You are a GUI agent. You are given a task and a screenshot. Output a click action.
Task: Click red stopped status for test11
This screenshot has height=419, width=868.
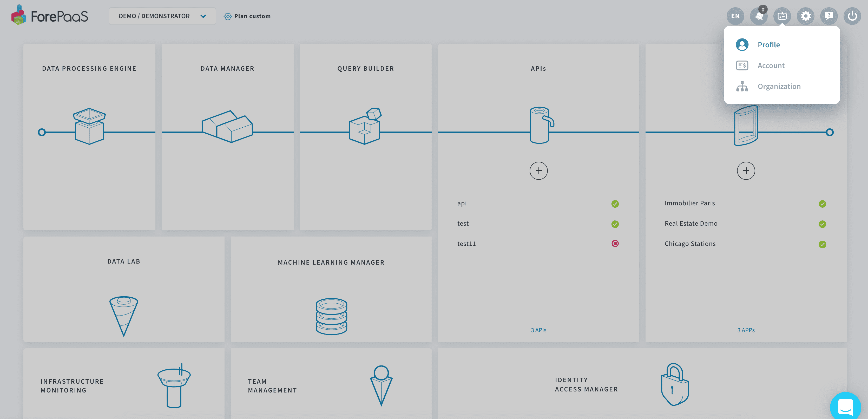click(615, 243)
